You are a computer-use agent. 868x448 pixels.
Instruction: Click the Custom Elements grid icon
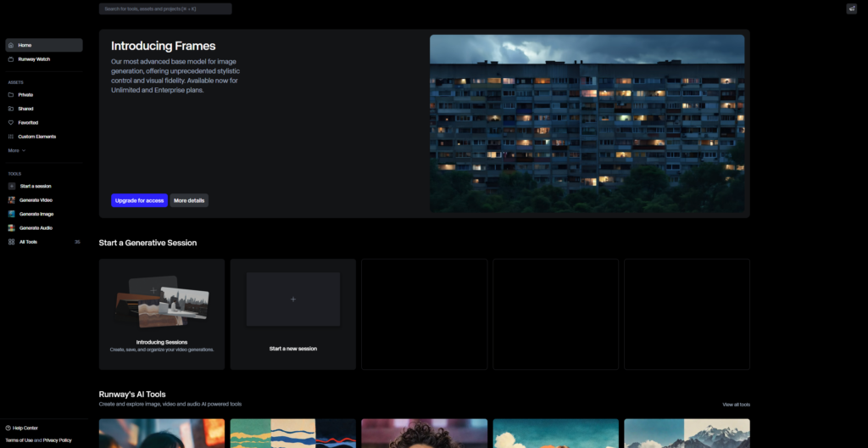(11, 137)
